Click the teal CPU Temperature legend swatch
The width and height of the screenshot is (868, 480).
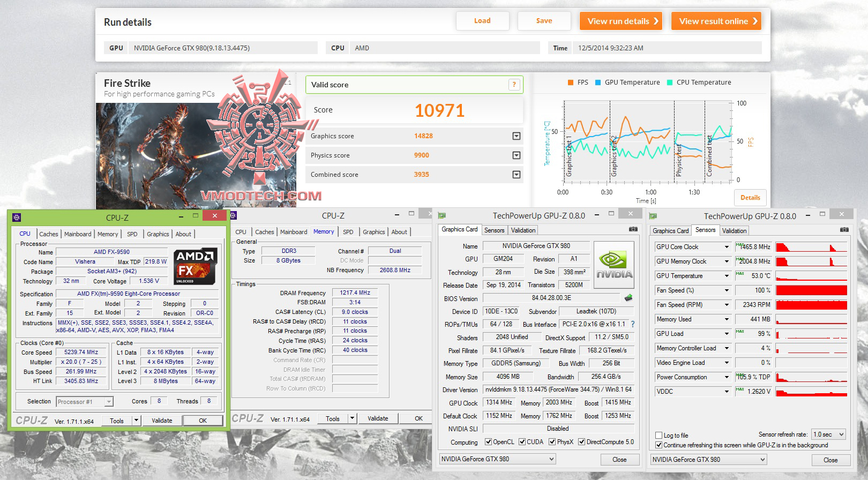(670, 82)
